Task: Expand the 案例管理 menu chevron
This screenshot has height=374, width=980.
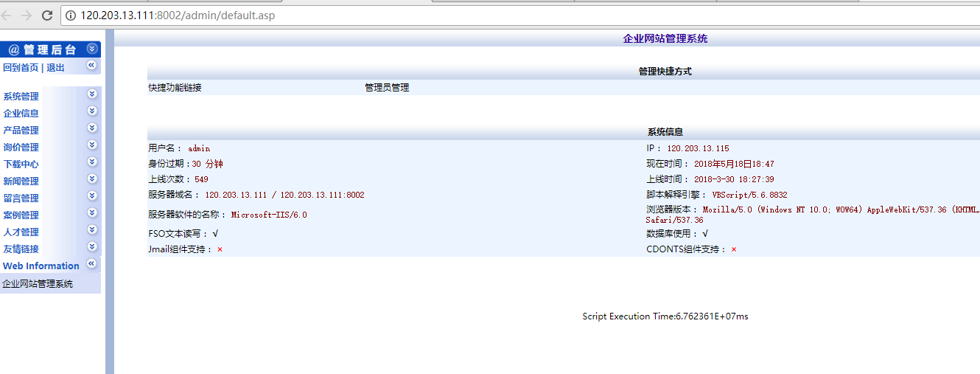Action: click(x=92, y=212)
